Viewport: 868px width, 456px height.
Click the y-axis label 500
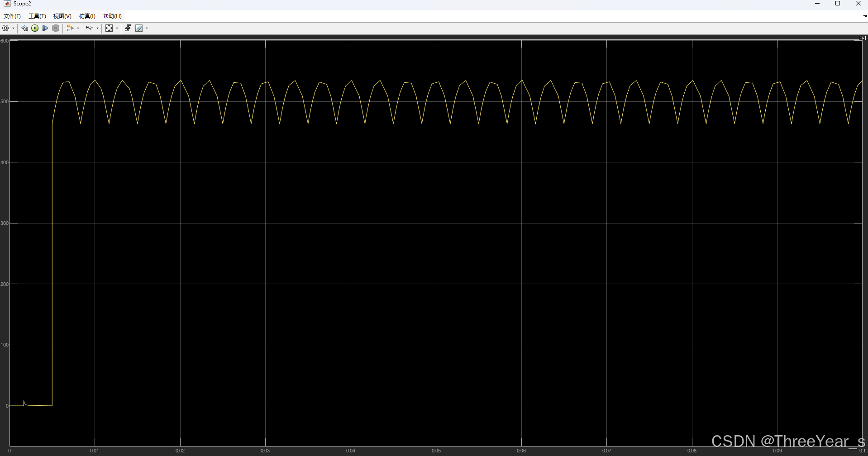(5, 101)
